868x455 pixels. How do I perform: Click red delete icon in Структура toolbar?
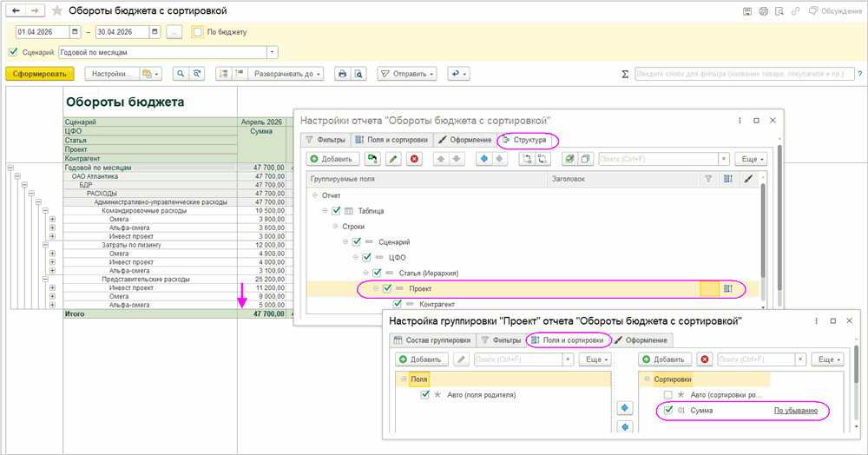pyautogui.click(x=414, y=159)
